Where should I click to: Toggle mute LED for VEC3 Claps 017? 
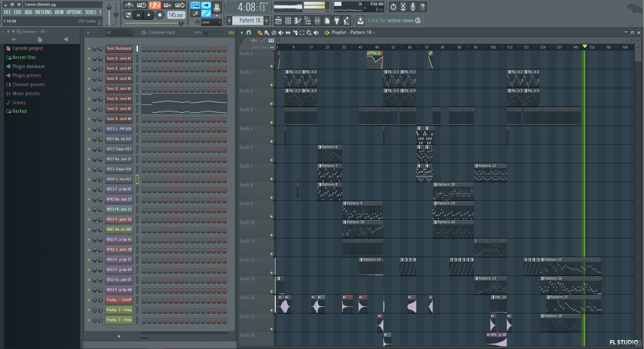pyautogui.click(x=89, y=149)
